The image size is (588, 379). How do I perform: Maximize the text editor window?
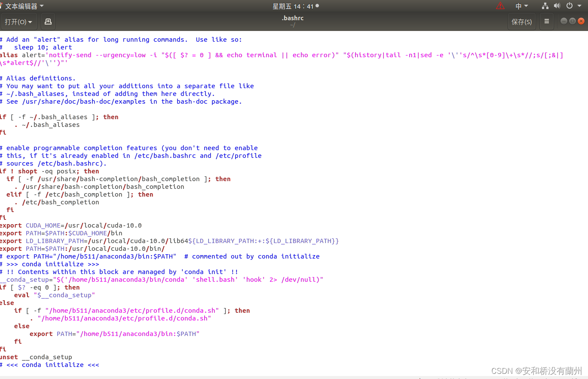[573, 21]
